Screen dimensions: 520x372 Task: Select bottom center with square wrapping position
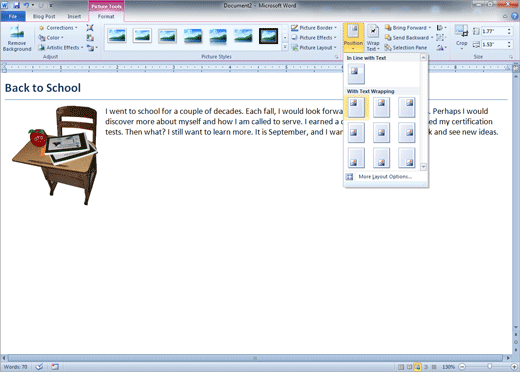point(381,158)
